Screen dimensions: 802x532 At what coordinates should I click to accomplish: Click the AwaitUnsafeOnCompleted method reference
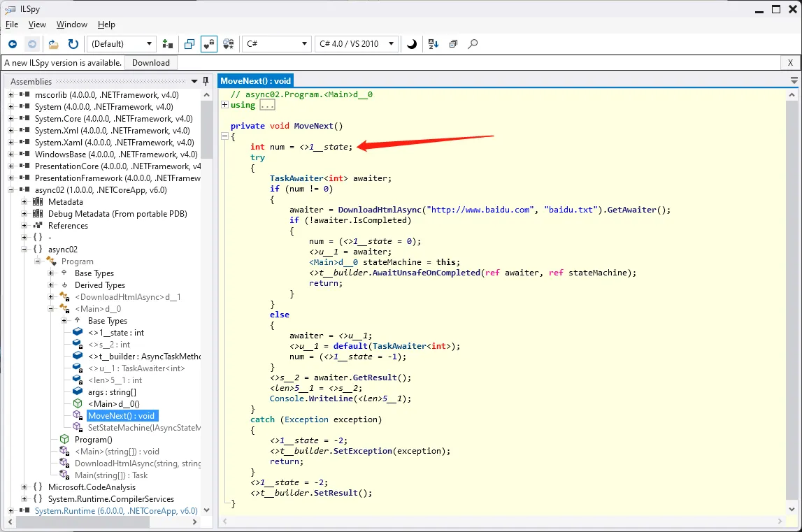[x=426, y=273]
